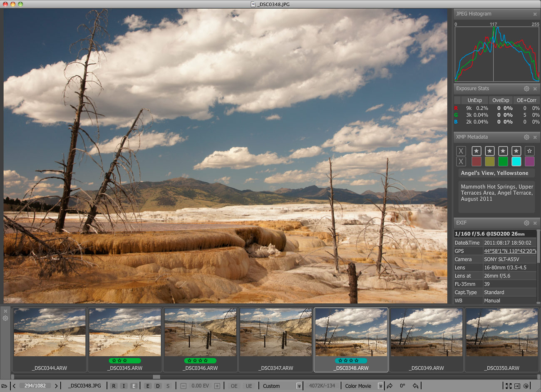Open the EXIF panel settings gear

coord(526,223)
